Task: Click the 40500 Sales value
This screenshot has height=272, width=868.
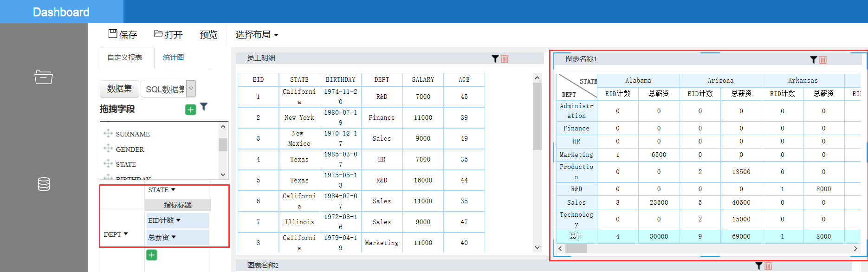Action: pyautogui.click(x=741, y=202)
